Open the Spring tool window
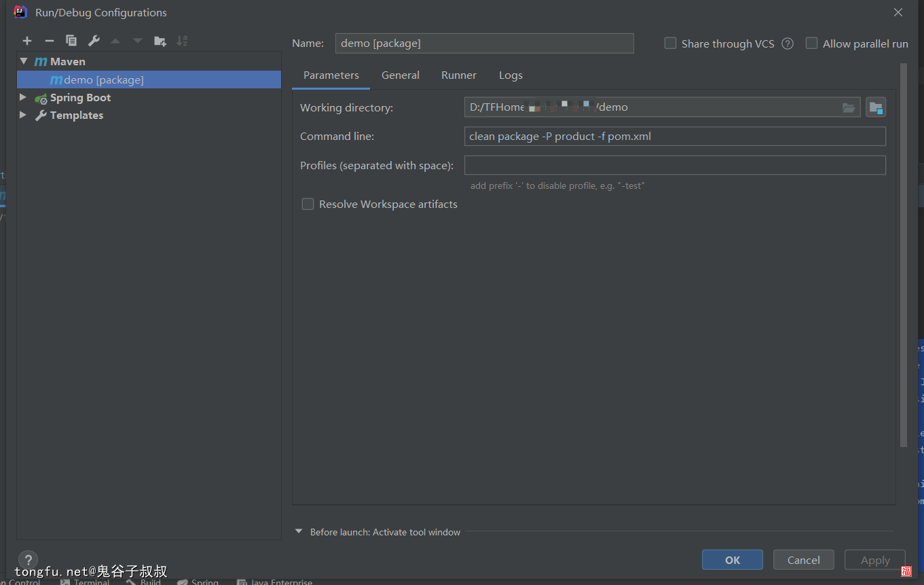This screenshot has width=924, height=585. click(x=198, y=582)
